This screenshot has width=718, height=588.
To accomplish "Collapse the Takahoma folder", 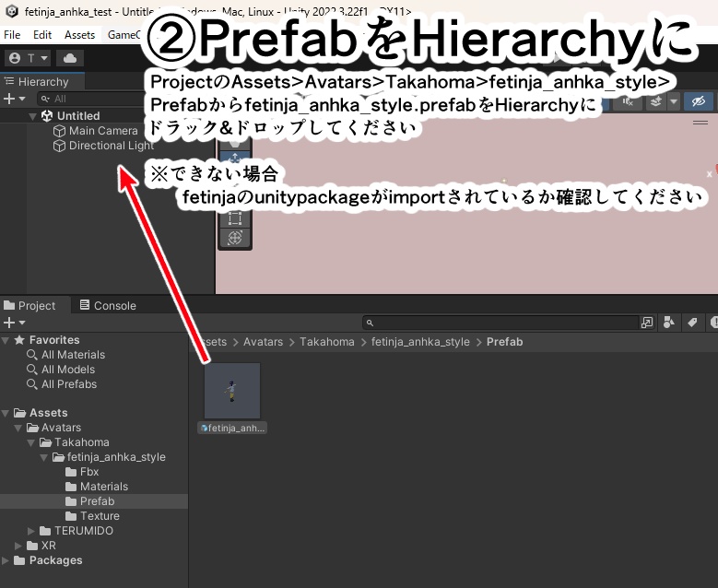I will (31, 442).
